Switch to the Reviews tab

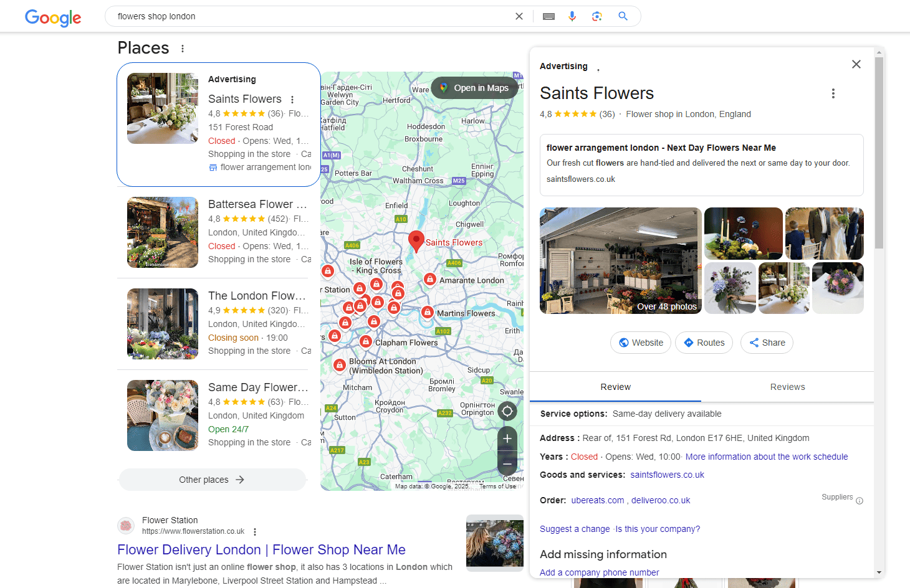pos(787,387)
